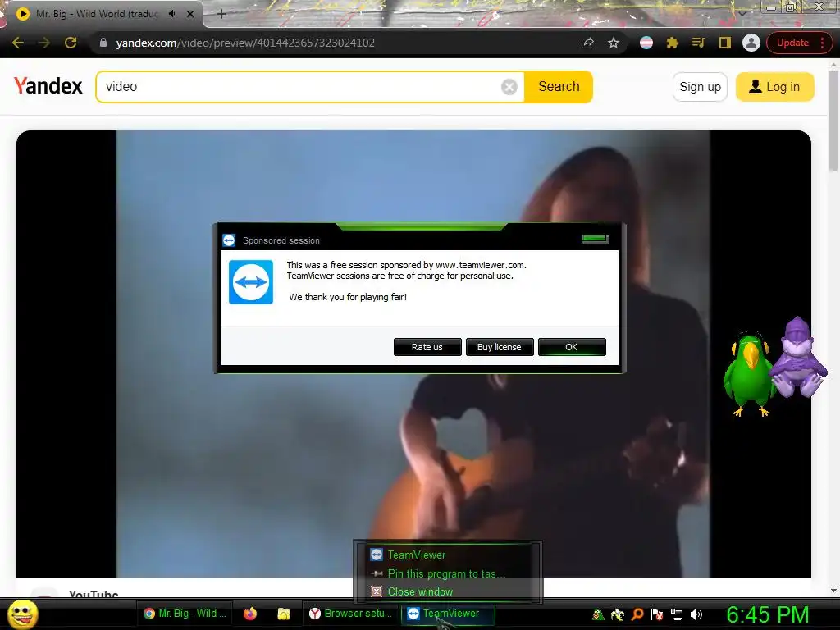The width and height of the screenshot is (840, 630).
Task: Click the scrollbar down arrow
Action: point(833,591)
